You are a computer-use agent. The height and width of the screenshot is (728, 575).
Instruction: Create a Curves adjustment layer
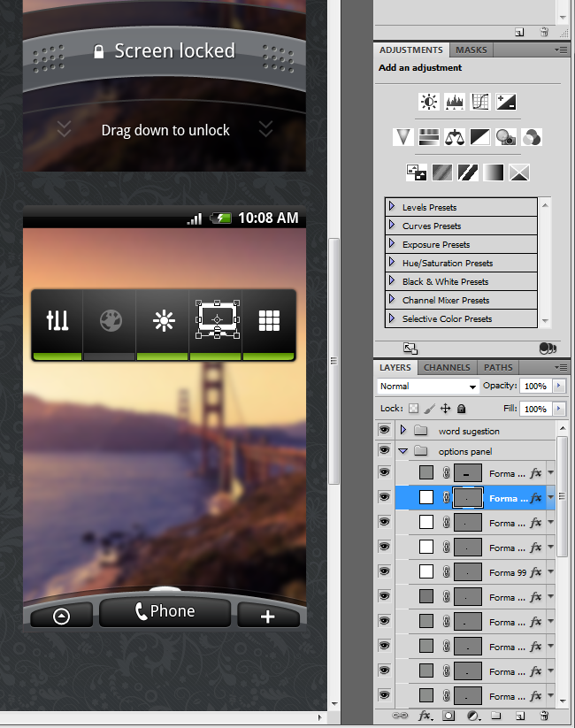tap(480, 102)
